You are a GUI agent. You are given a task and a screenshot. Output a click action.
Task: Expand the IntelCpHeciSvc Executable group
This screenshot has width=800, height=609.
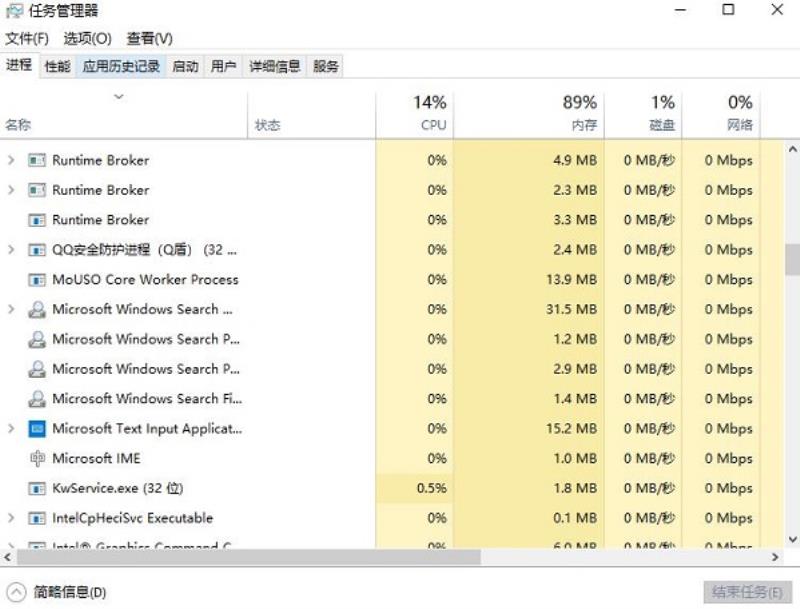(x=11, y=518)
